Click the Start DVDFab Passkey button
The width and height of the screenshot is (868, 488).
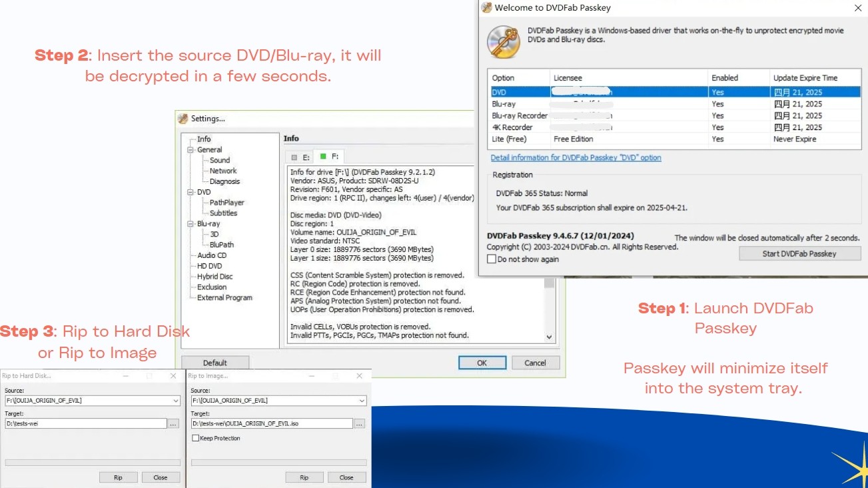799,253
